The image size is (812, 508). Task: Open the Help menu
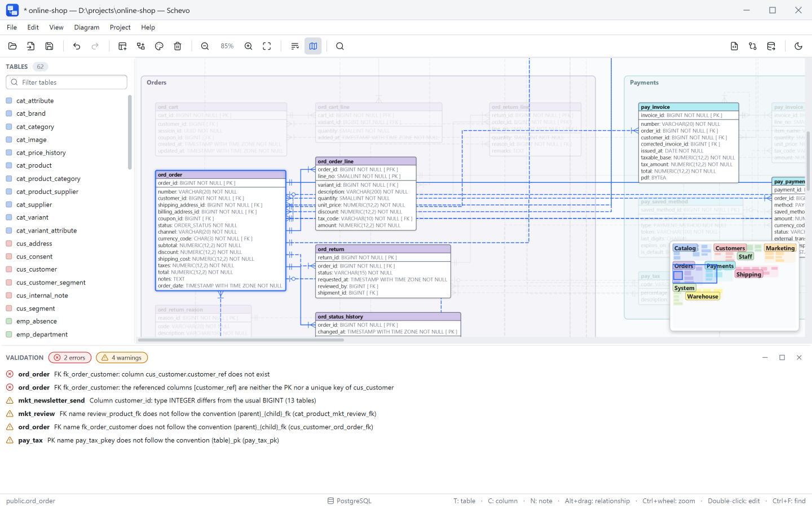(x=148, y=27)
